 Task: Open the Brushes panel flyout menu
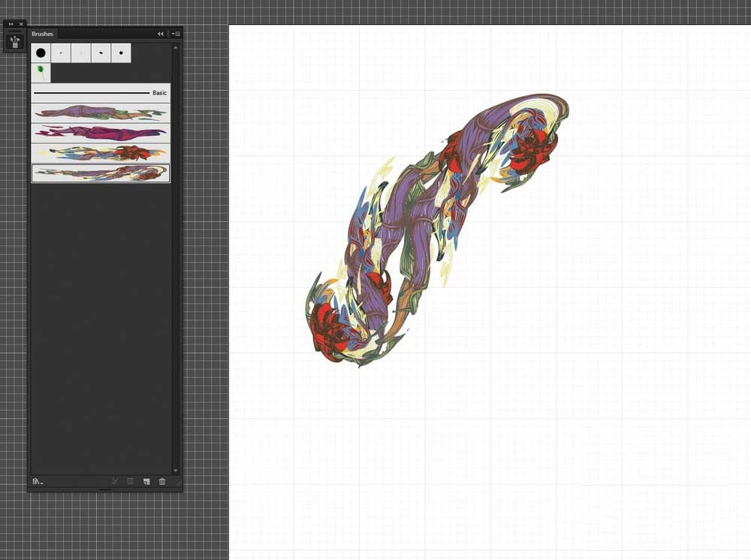(176, 34)
